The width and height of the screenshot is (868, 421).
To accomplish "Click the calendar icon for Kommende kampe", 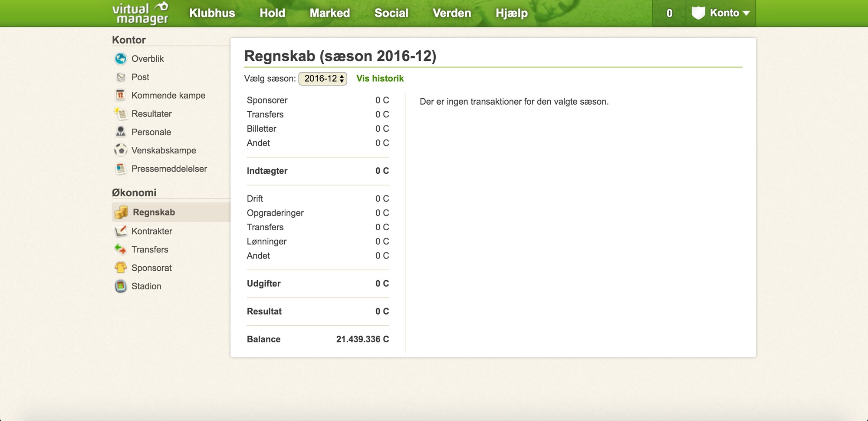I will (121, 95).
